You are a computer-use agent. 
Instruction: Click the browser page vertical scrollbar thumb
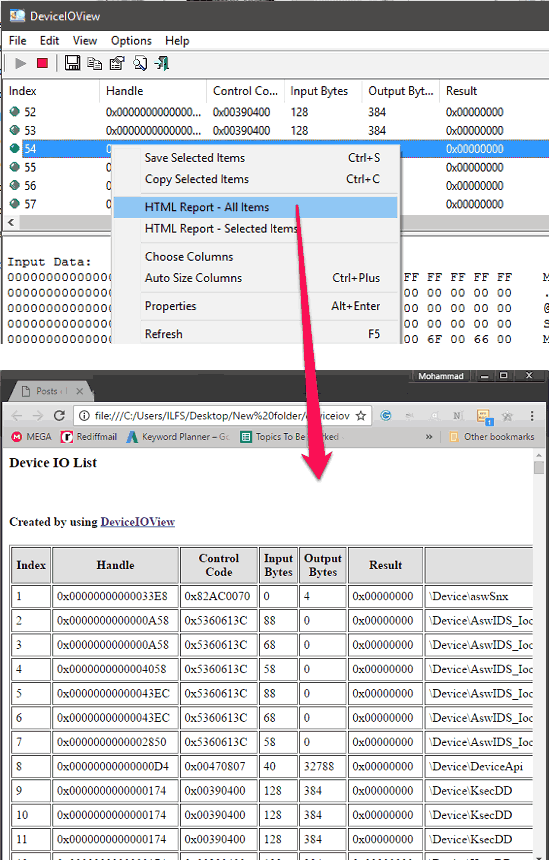click(539, 467)
